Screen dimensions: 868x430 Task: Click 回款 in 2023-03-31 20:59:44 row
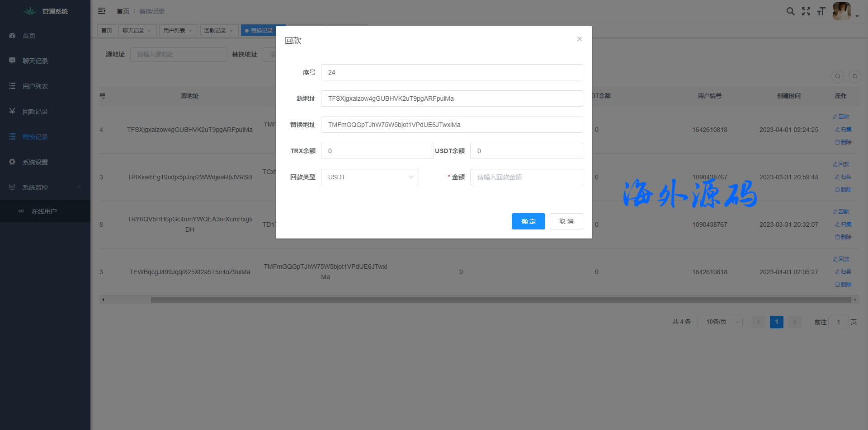click(x=841, y=164)
